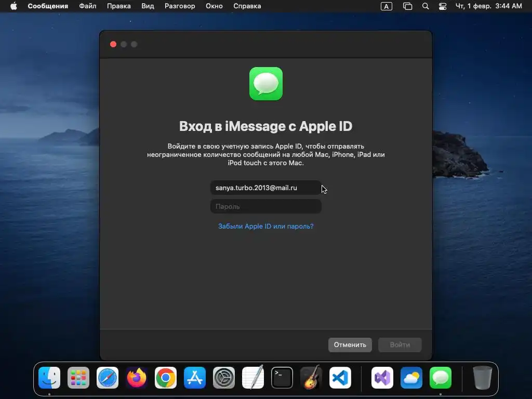
Task: Open the Trash in the Dock
Action: click(482, 378)
